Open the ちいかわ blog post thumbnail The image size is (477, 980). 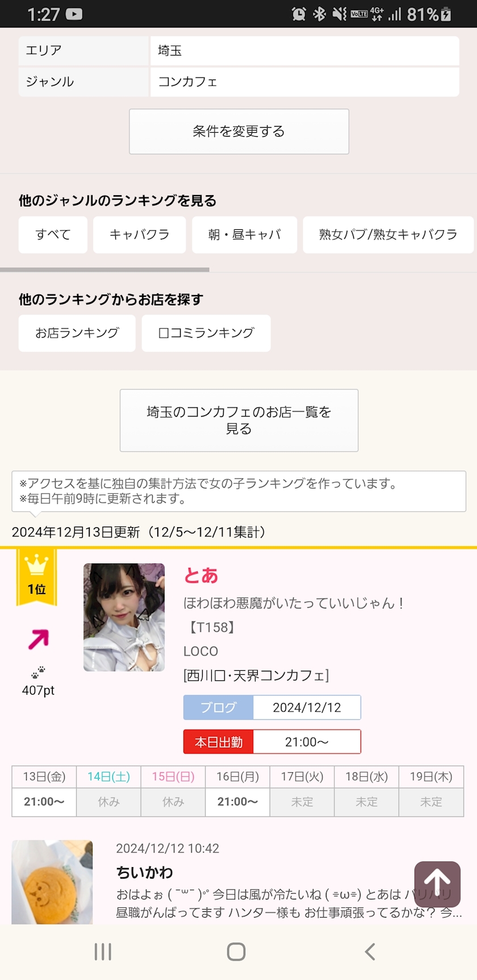(x=52, y=882)
